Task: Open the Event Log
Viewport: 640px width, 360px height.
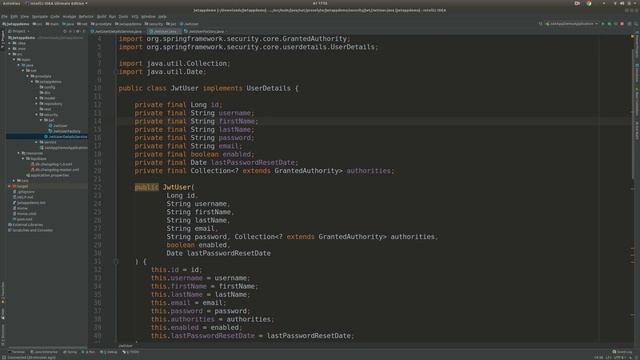Action: [622, 352]
